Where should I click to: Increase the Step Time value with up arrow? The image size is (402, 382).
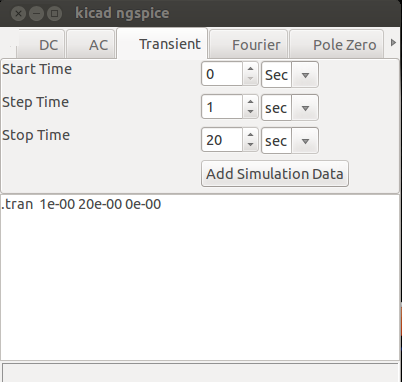click(250, 102)
